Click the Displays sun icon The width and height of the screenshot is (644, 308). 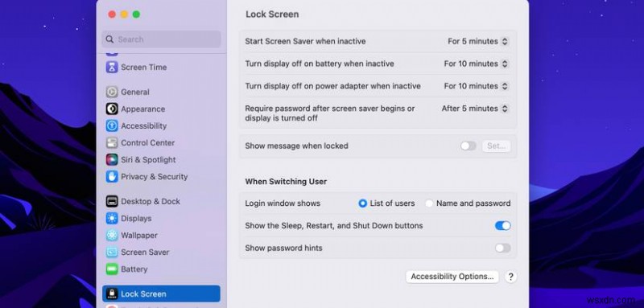[112, 218]
